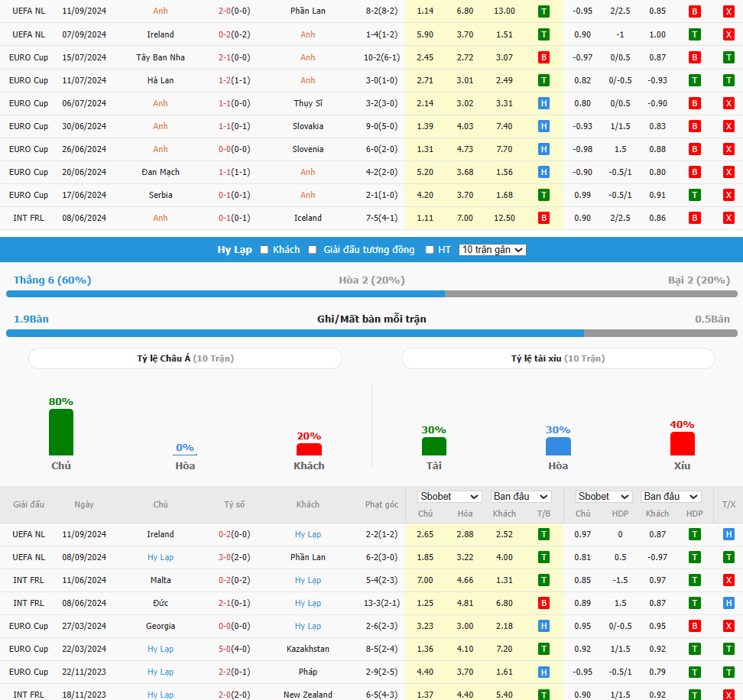Click the red B badge in the Slovakia row
Viewport: 743px width, 700px height.
point(695,126)
